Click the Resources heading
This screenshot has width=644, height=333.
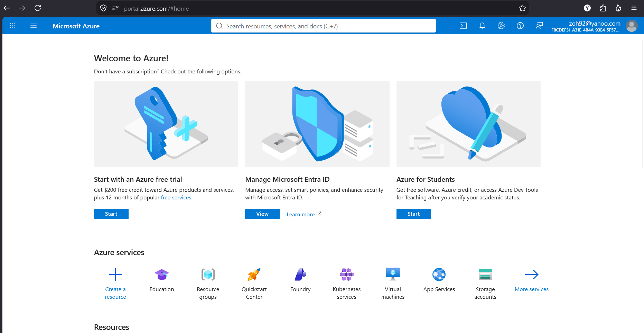[x=112, y=327]
